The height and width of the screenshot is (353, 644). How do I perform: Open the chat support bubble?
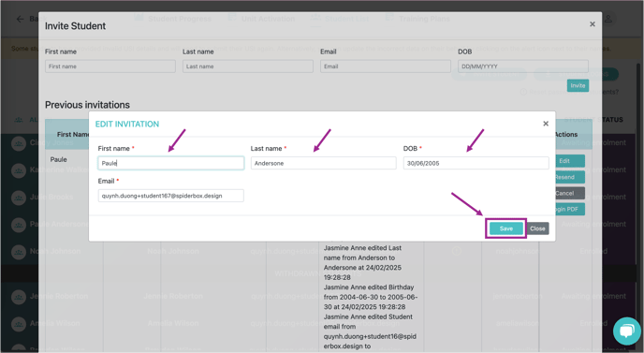pos(627,331)
